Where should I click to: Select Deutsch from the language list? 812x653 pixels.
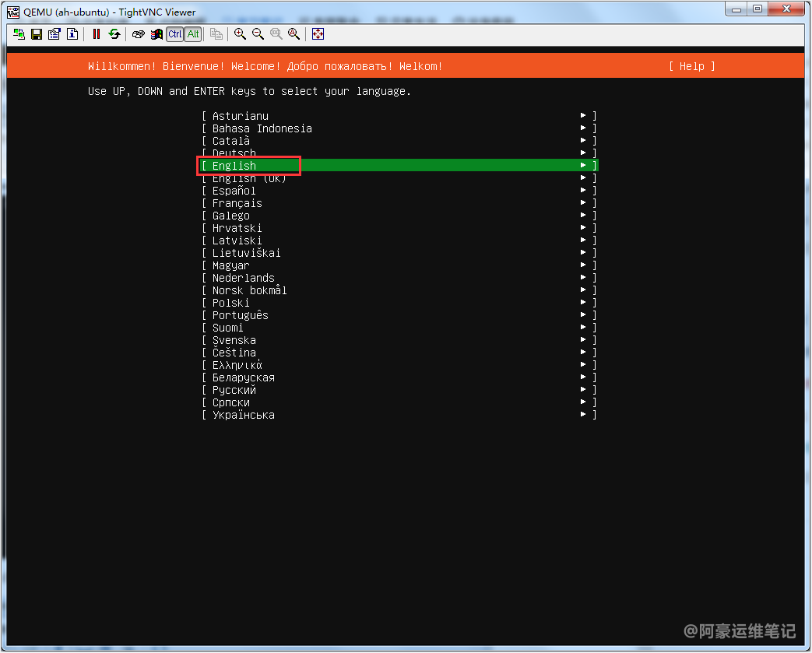tap(234, 153)
